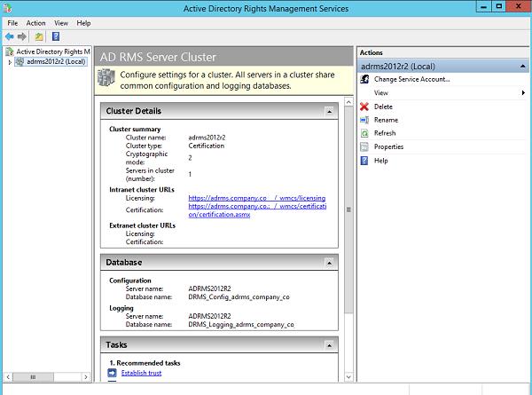Open the Help menu in menu bar
Image resolution: width=532 pixels, height=395 pixels.
[x=83, y=23]
